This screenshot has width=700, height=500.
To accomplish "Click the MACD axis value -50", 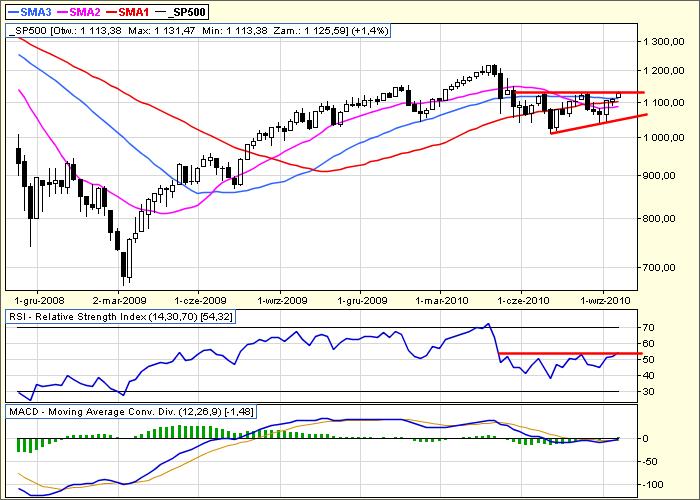I will tap(650, 462).
